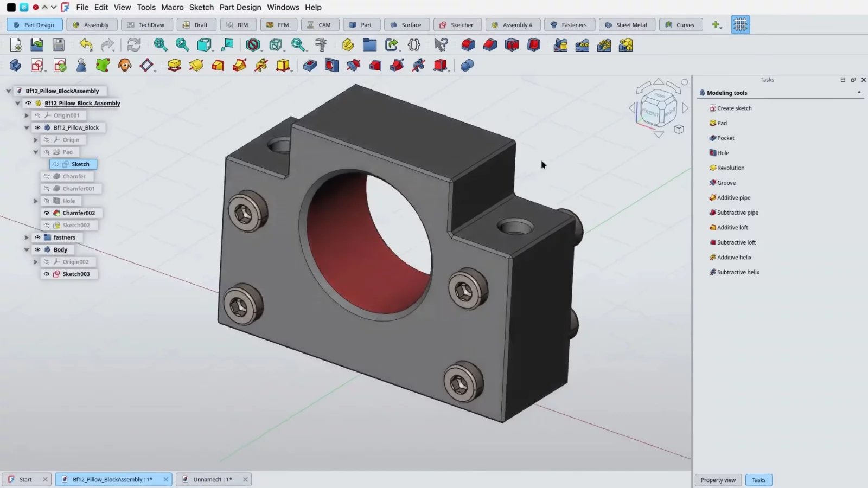
Task: Expand the Origin001 tree node
Action: coord(27,115)
